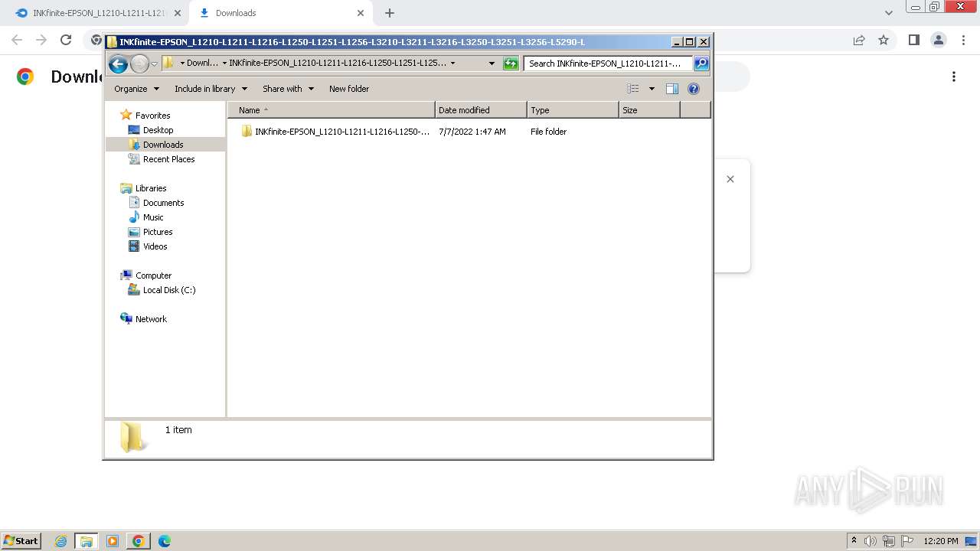Change your view using the views icon
This screenshot has height=551, width=980.
632,89
